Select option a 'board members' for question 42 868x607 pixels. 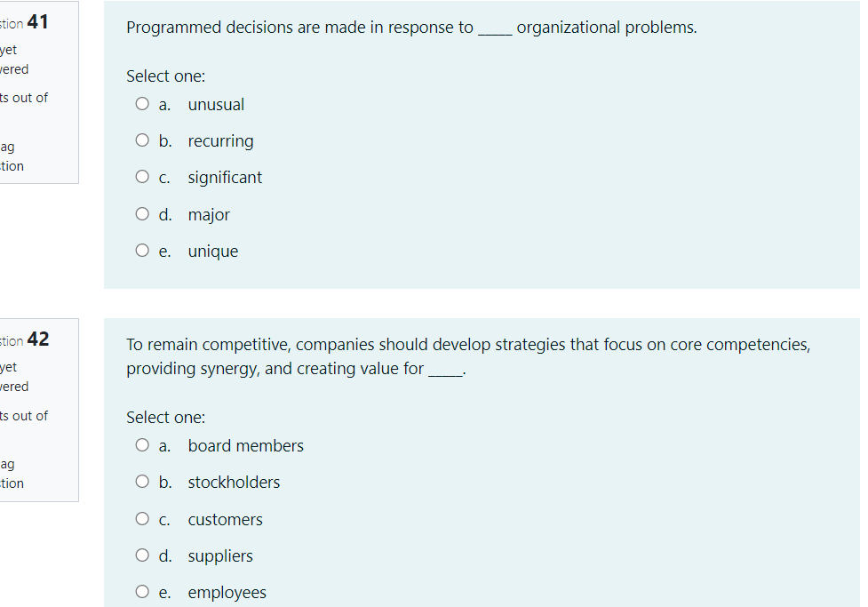pyautogui.click(x=142, y=444)
